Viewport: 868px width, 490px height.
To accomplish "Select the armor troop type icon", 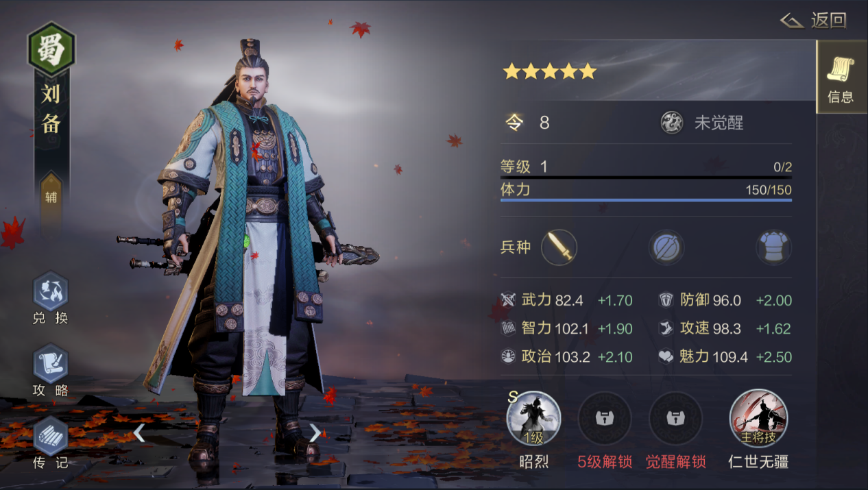I will coord(773,247).
